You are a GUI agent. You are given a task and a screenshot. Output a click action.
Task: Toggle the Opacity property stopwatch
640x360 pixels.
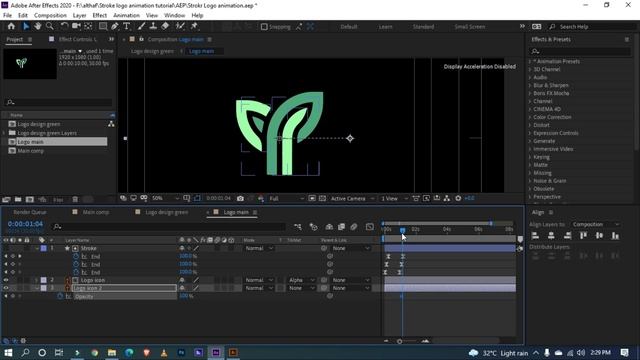(x=60, y=296)
